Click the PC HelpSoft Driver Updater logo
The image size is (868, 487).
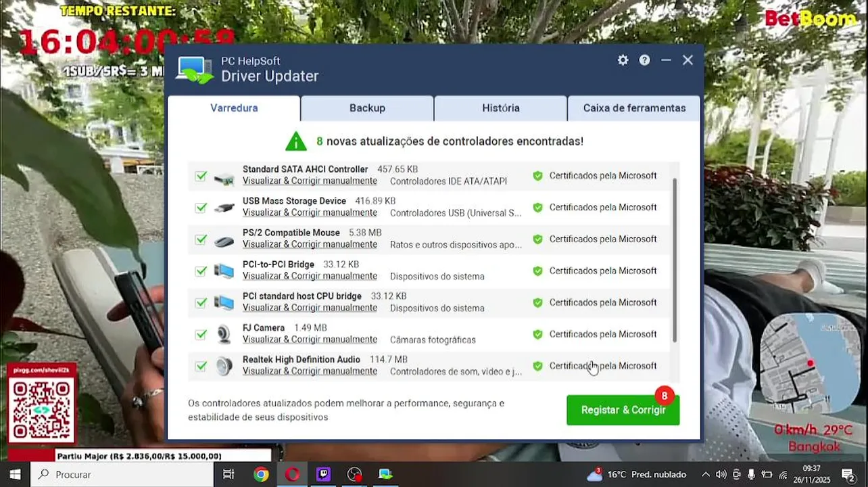[194, 70]
